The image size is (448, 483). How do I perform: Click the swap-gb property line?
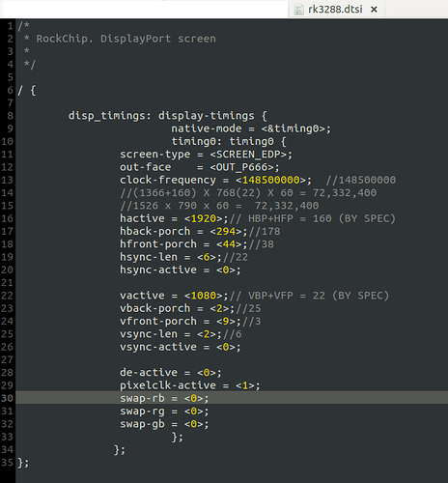[164, 424]
